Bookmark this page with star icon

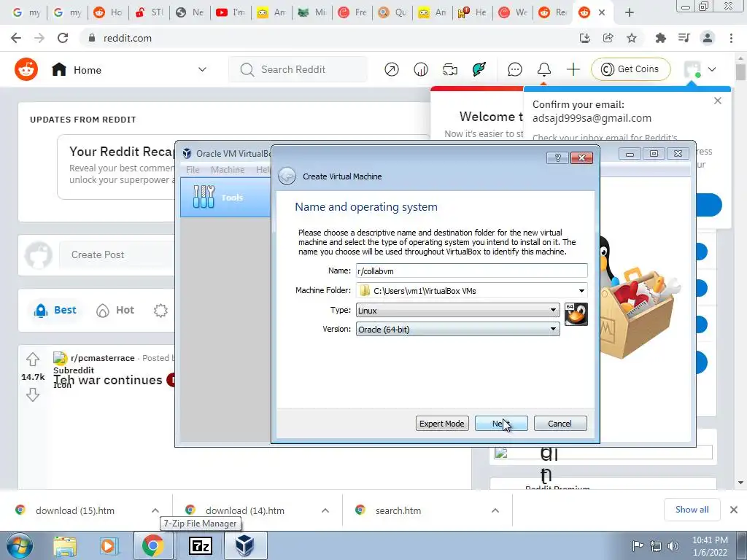click(x=632, y=38)
